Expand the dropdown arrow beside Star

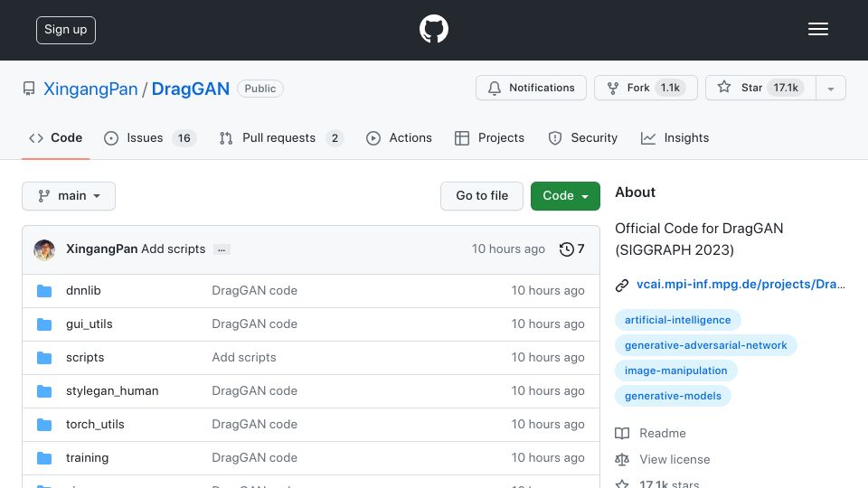pyautogui.click(x=830, y=89)
